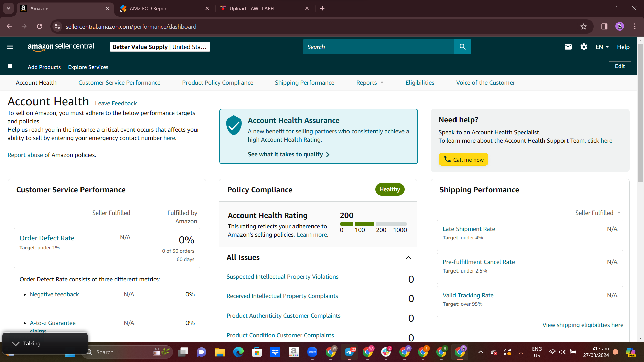Click the search magnifier button
The height and width of the screenshot is (362, 644).
tap(462, 47)
